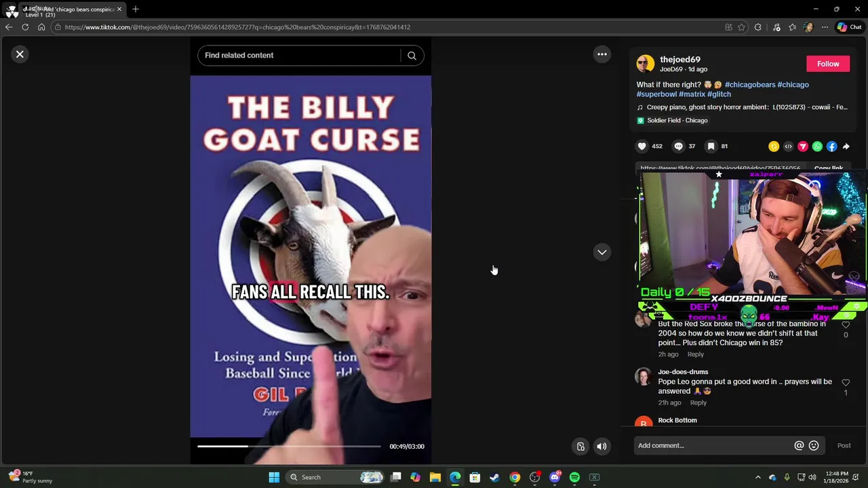Open Joe-does-drums avatar

(x=643, y=376)
